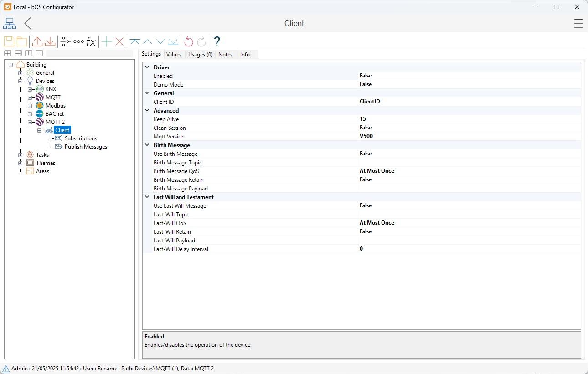Click the expand-all grid icon above the tree
Screen dimensions: 588x374
[x=8, y=53]
